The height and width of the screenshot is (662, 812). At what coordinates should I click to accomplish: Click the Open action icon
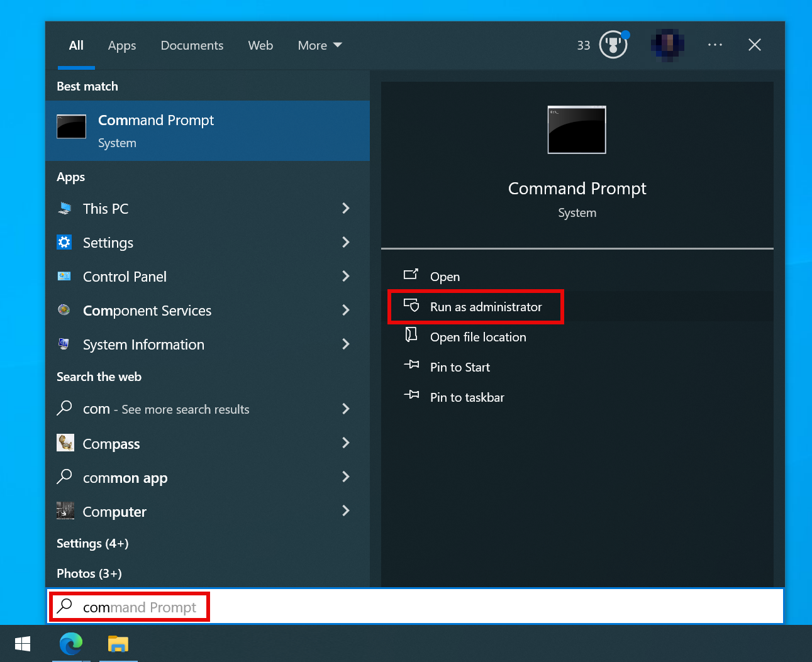[411, 274]
